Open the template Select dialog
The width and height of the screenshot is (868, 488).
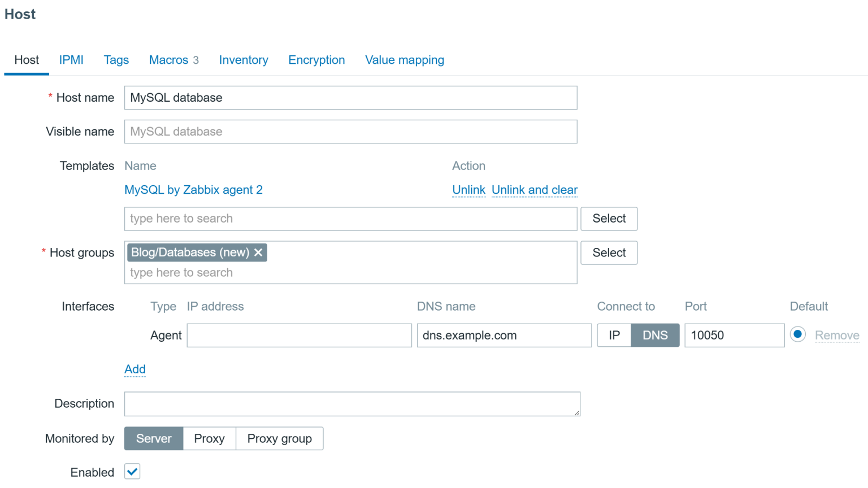click(609, 219)
